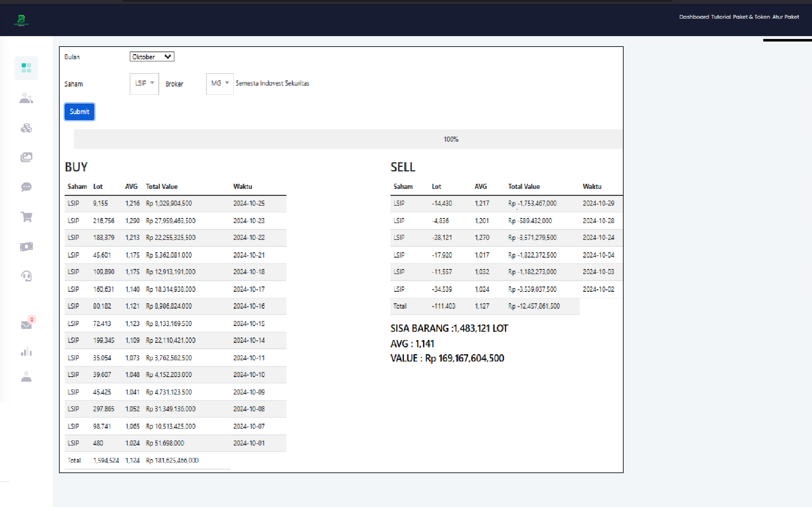This screenshot has height=507, width=812.
Task: Click the dashboard grid icon in sidebar
Action: click(x=26, y=68)
